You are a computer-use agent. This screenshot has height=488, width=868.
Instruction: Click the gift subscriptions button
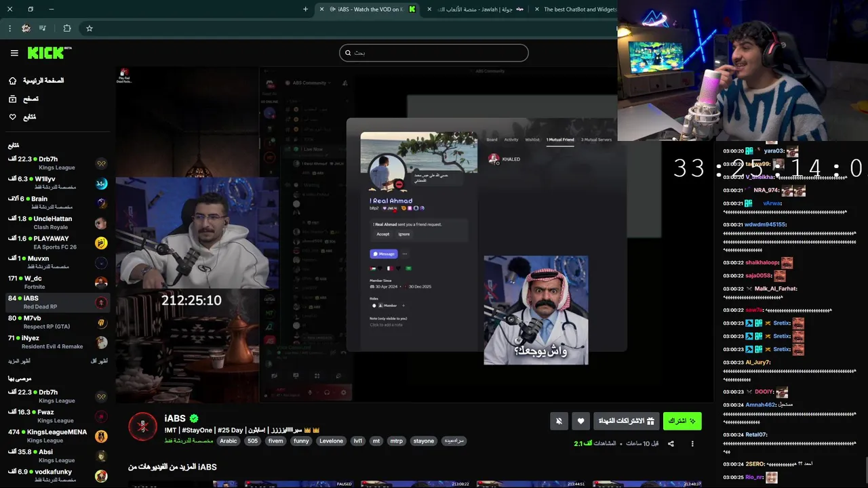coord(626,421)
